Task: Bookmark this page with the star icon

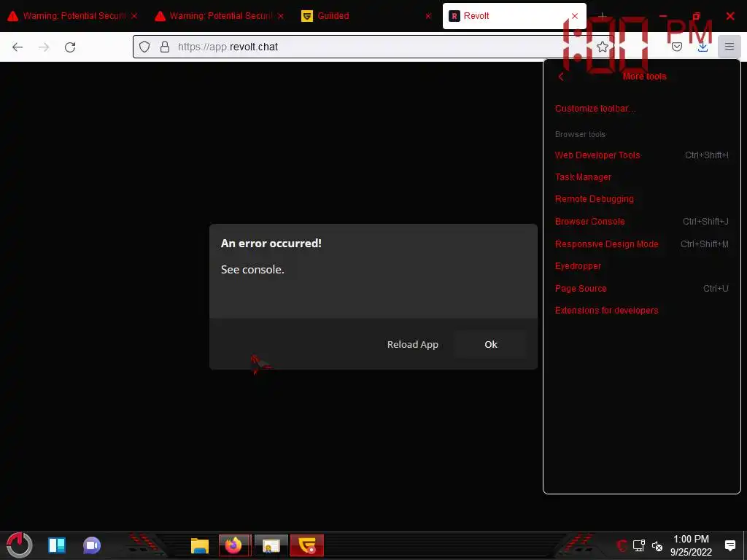Action: point(602,47)
